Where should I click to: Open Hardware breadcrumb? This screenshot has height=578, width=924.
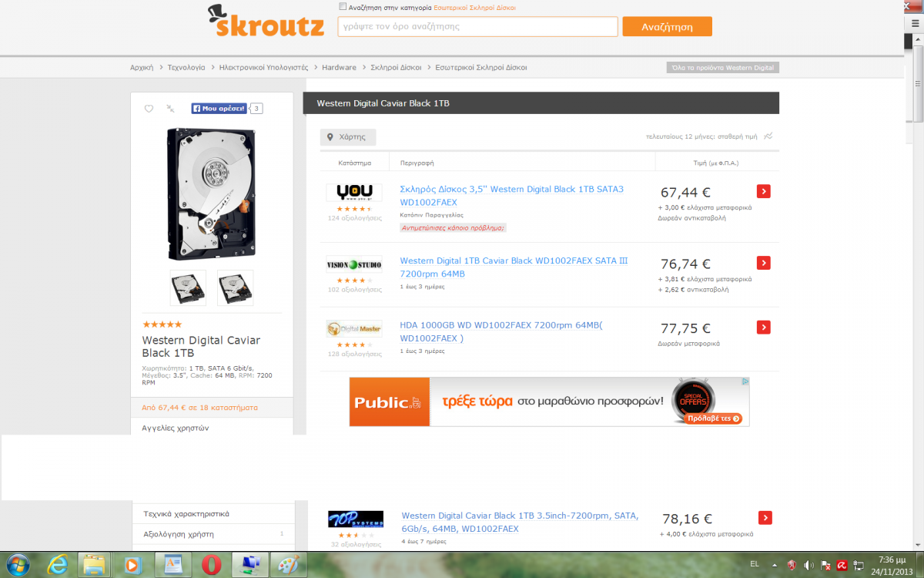339,68
